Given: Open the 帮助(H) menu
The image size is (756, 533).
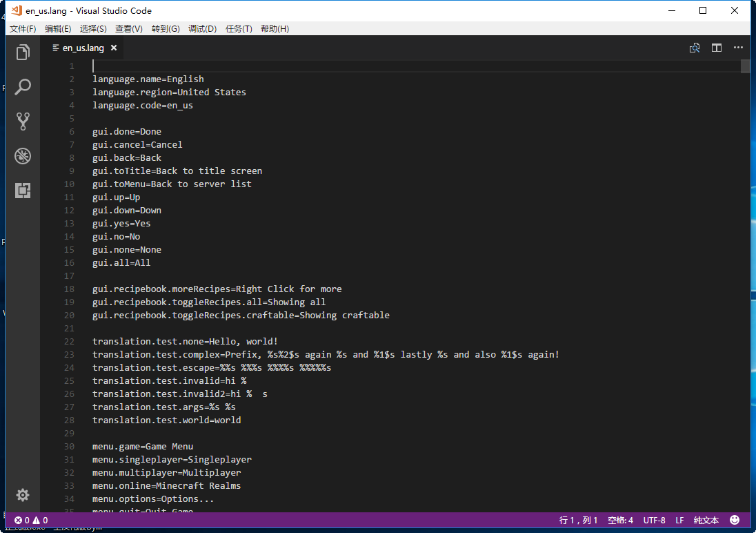Looking at the screenshot, I should [275, 29].
